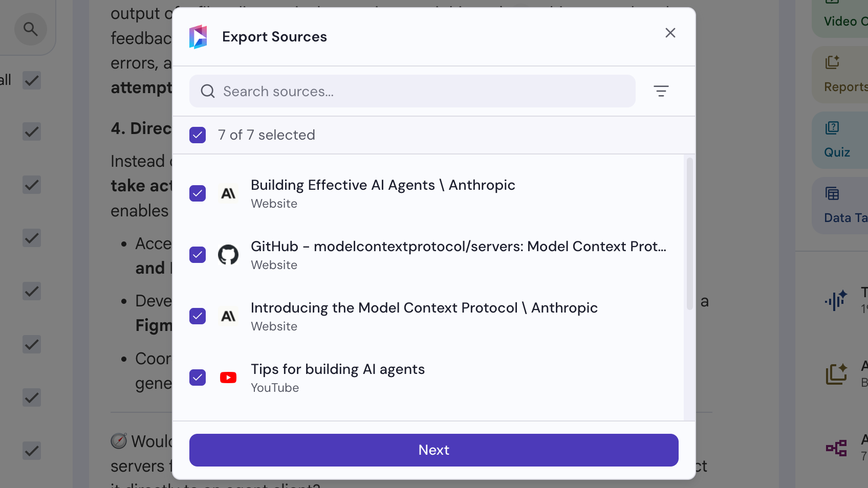This screenshot has height=488, width=868.
Task: Click the app logo in the dialog header
Action: [x=198, y=37]
